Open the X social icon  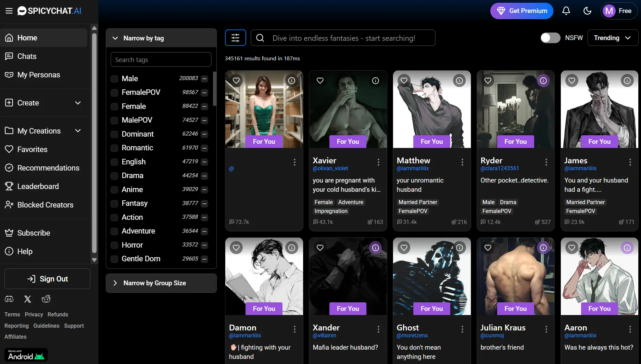pyautogui.click(x=28, y=299)
